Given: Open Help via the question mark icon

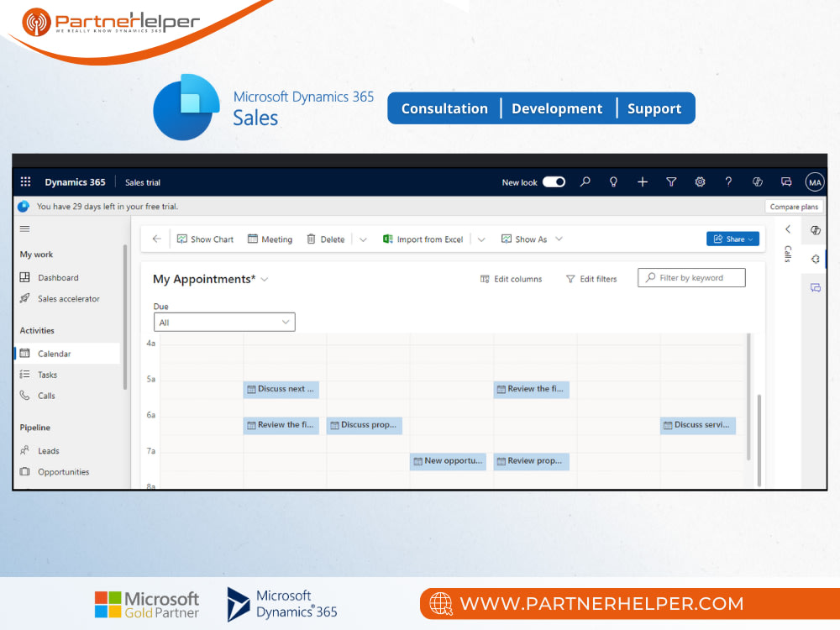Looking at the screenshot, I should point(728,181).
